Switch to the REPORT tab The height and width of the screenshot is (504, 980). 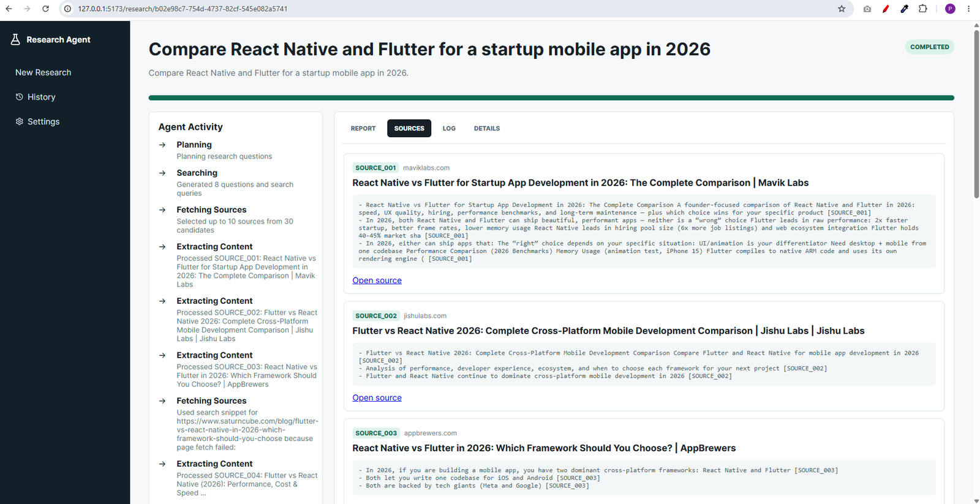363,129
